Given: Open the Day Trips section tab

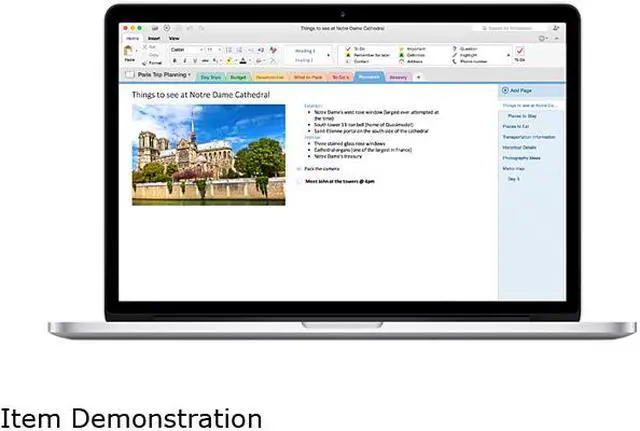Looking at the screenshot, I should click(x=211, y=77).
